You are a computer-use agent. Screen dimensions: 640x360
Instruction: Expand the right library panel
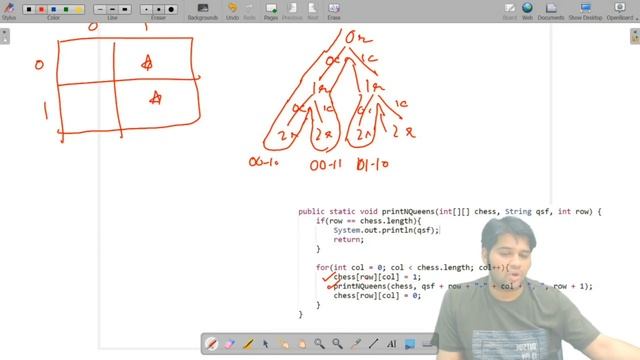tap(635, 36)
